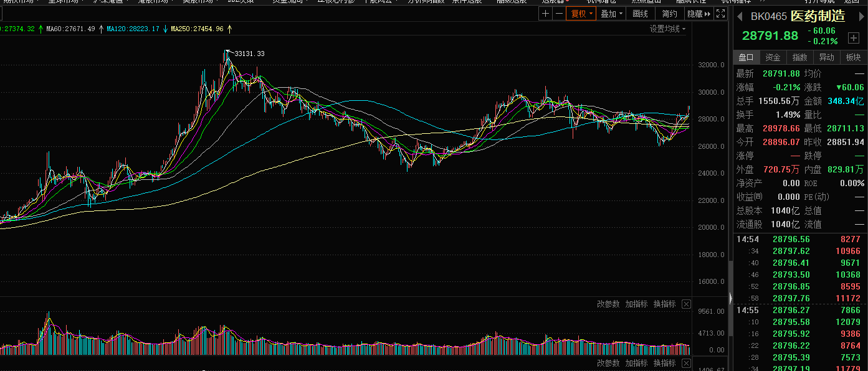This screenshot has height=371, width=868.
Task: Select the MA60:27671.49 indicator label
Action: [x=70, y=29]
